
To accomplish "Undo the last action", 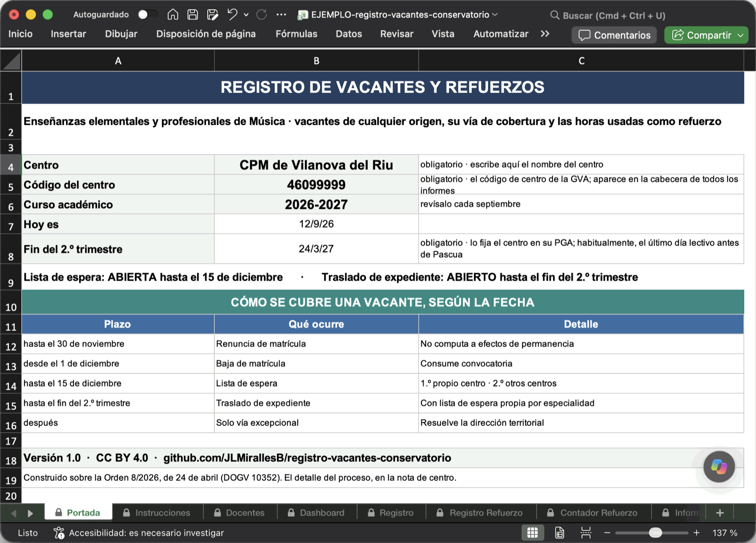I will [232, 15].
